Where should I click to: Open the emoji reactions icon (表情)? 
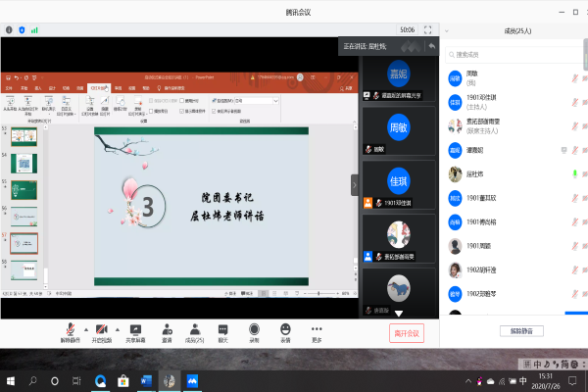click(x=285, y=330)
